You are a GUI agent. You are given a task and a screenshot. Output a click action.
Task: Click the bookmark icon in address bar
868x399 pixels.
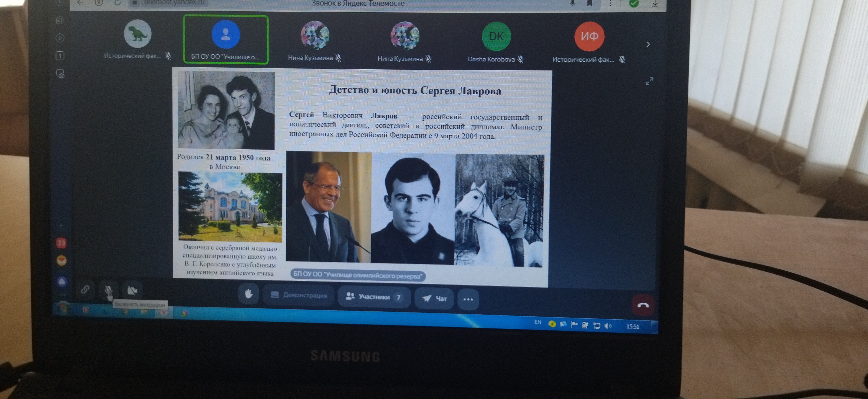point(589,3)
